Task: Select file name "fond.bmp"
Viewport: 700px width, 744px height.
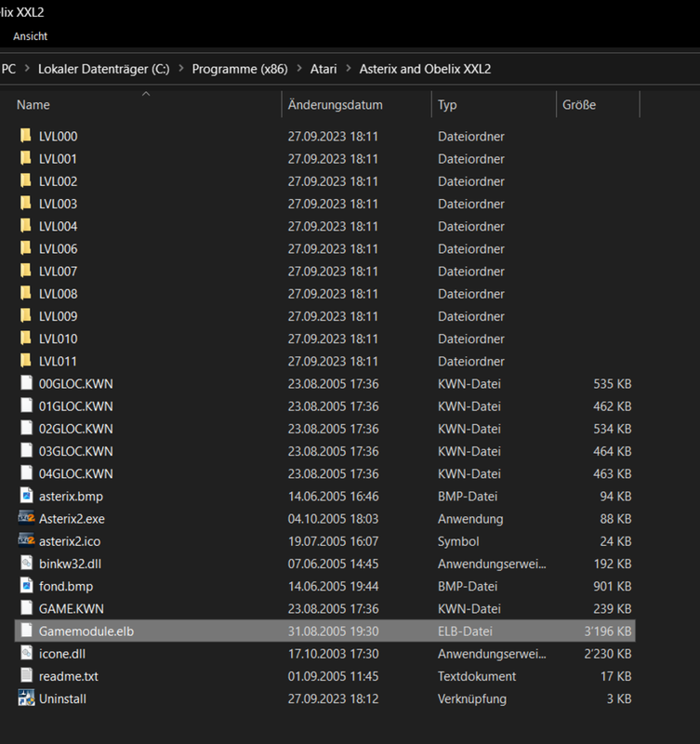Action: (66, 586)
